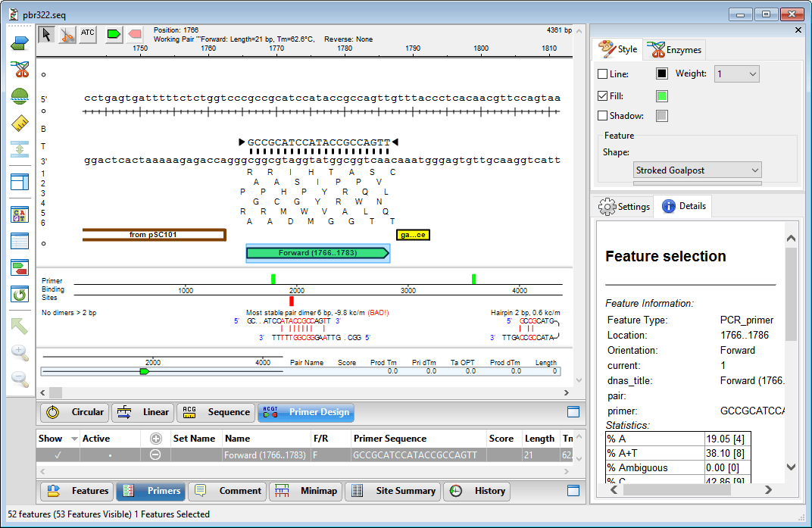Switch to the Style tab
The width and height of the screenshot is (812, 528).
click(x=618, y=49)
